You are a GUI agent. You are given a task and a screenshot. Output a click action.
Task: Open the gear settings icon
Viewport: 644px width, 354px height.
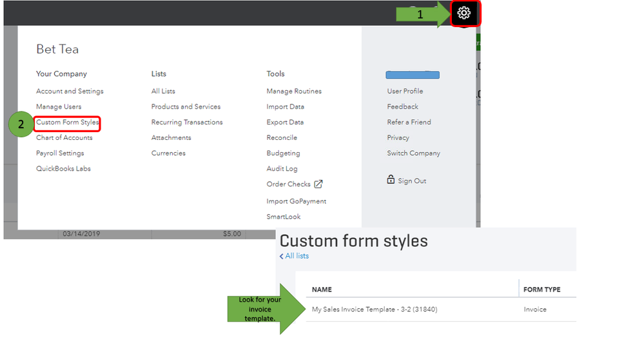click(x=463, y=13)
